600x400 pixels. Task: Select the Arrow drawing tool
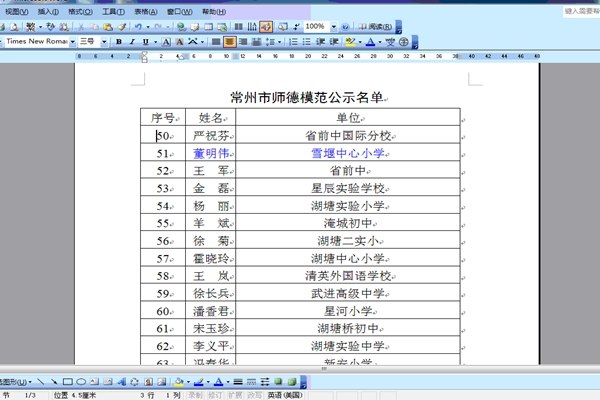pos(54,382)
